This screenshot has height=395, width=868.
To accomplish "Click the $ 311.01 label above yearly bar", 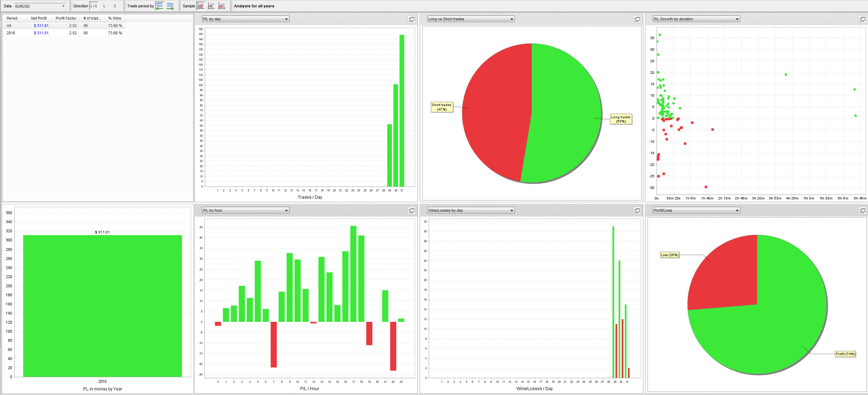I will 103,232.
